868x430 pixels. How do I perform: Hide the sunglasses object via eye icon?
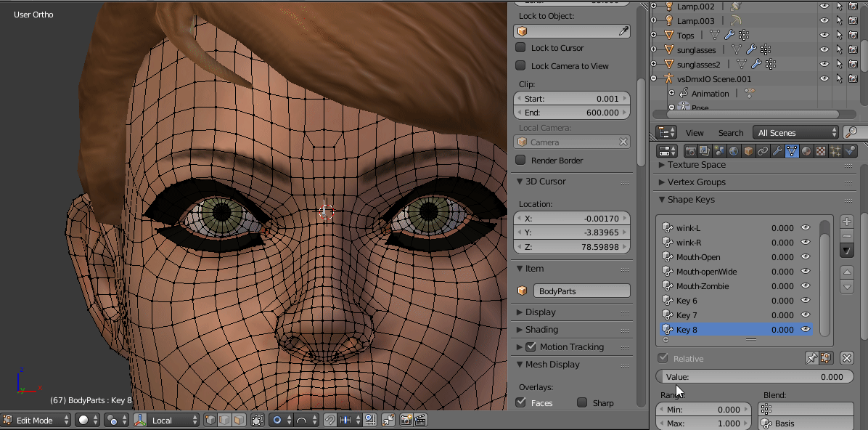coord(824,49)
